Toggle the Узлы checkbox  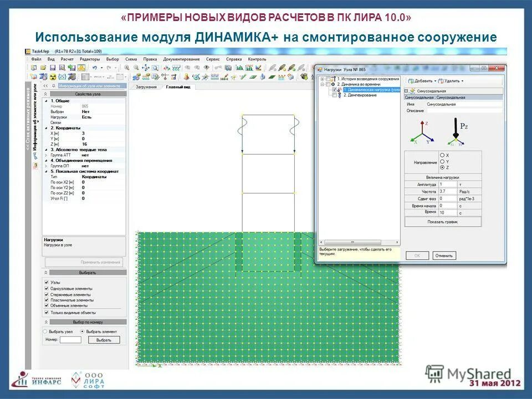coord(47,282)
